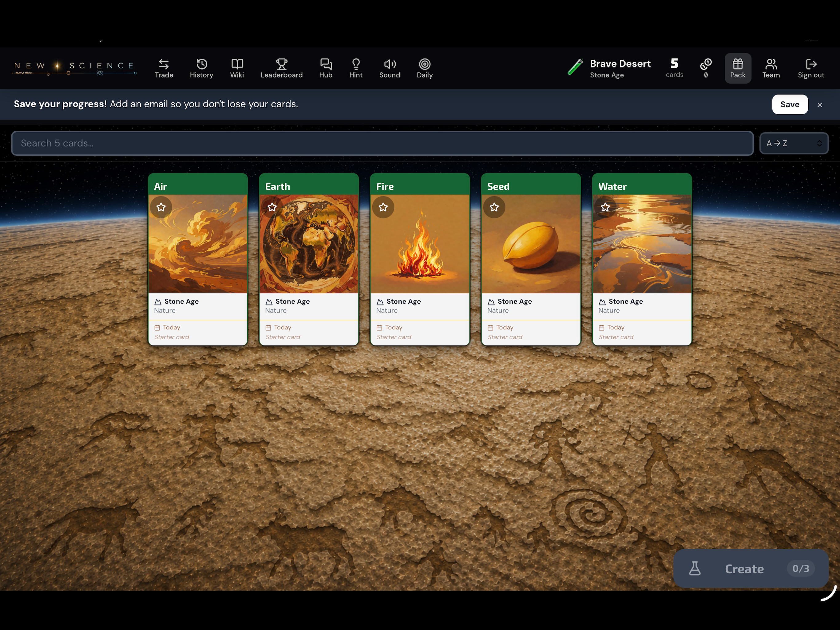Open the A → Z sort dropdown
This screenshot has width=840, height=630.
[794, 143]
